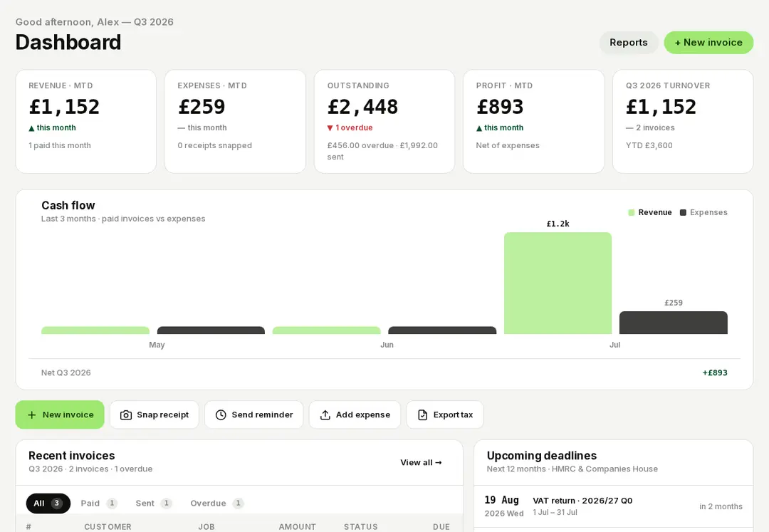Switch to the Sent invoices tab
Screen dimensions: 769x532
click(x=154, y=503)
